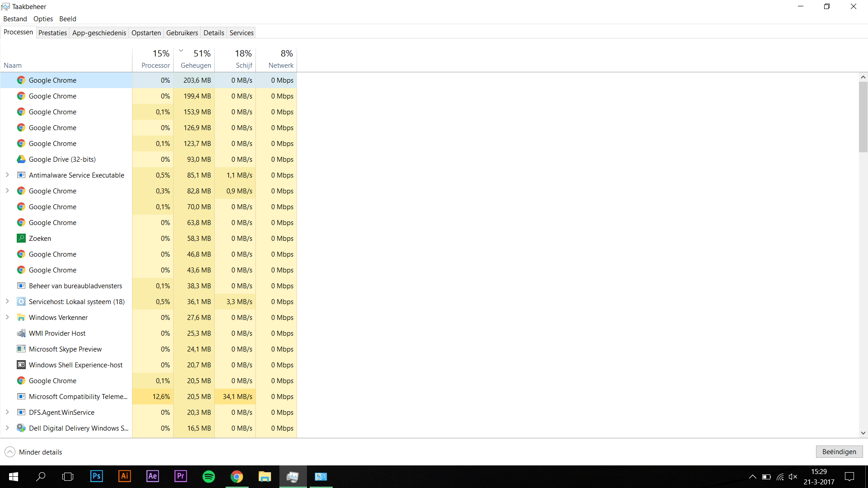The image size is (868, 488).
Task: Click the Zoeken process icon
Action: click(21, 239)
